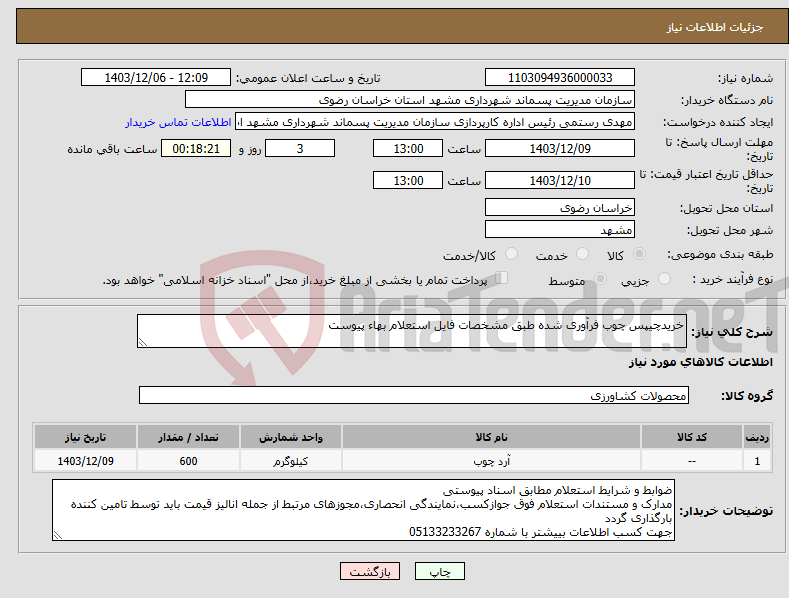Viewport: 789px width, 598px height.
Task: Click the response deadline date 1403/12/09 field
Action: tap(560, 148)
